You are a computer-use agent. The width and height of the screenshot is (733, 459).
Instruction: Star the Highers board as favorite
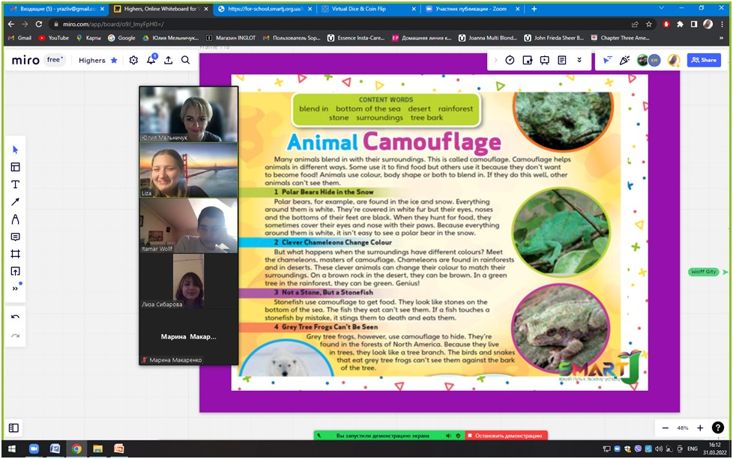click(114, 60)
